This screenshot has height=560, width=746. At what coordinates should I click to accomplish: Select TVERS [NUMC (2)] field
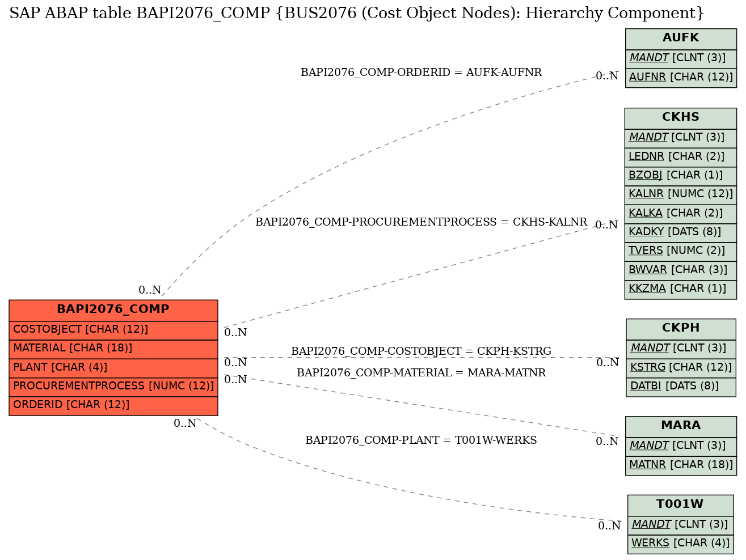click(x=681, y=251)
